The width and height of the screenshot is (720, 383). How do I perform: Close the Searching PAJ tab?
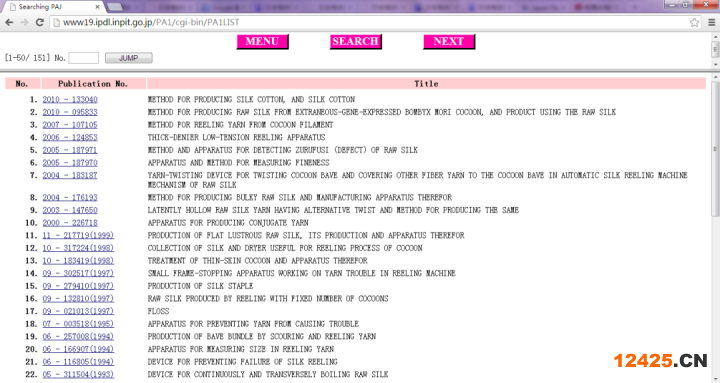pyautogui.click(x=97, y=7)
